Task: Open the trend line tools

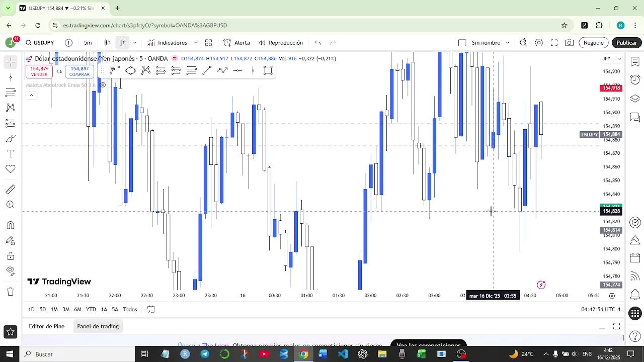Action: tap(10, 77)
